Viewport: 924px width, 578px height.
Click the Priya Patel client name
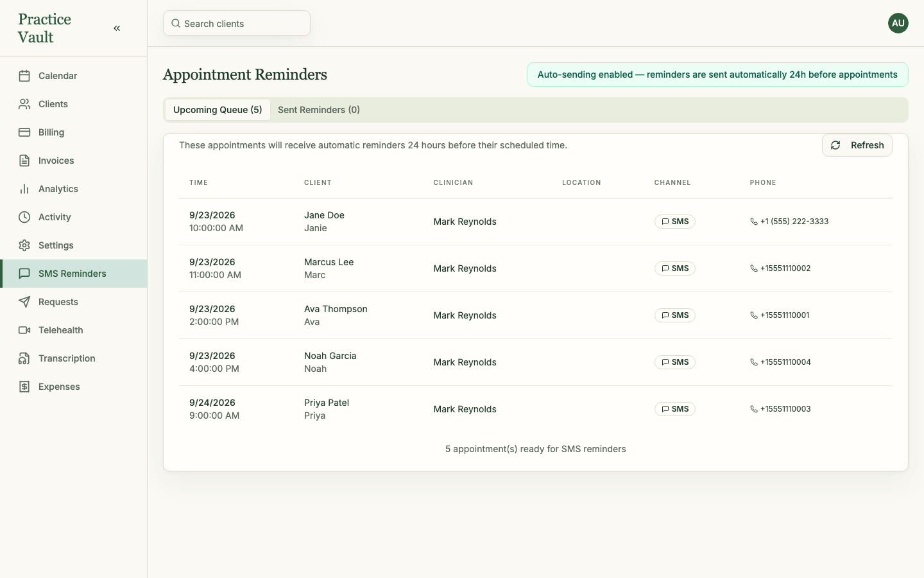coord(327,403)
